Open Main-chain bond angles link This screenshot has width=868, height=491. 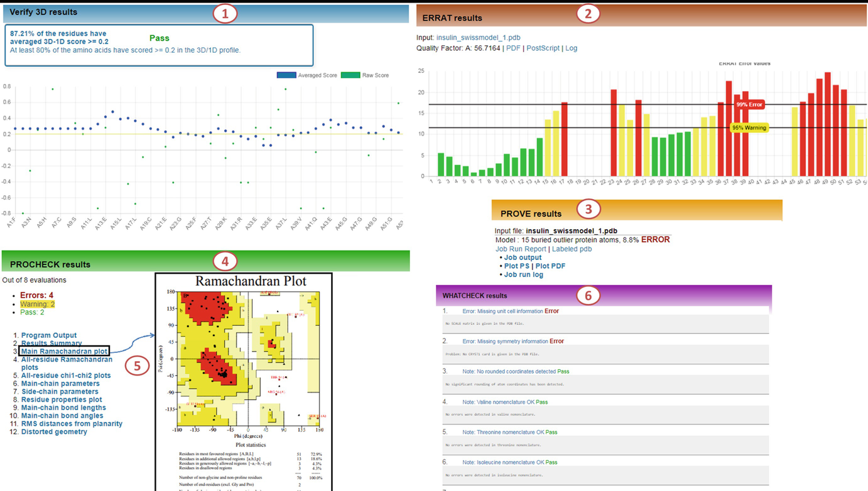pos(63,416)
